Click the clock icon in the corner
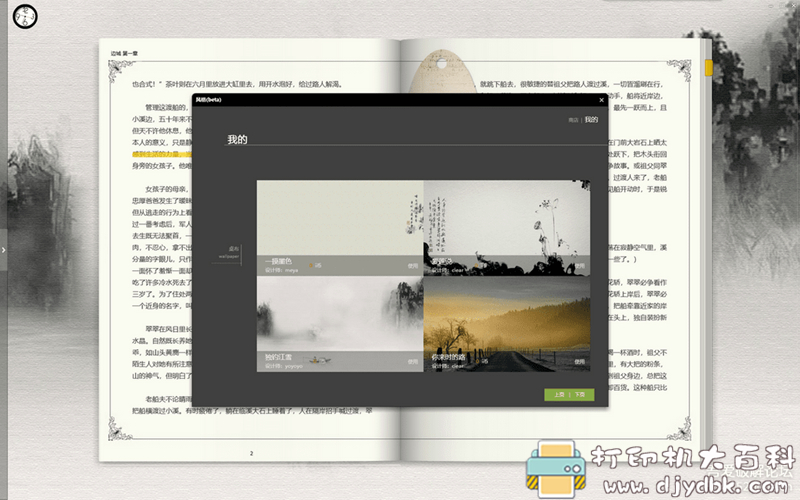 [x=24, y=16]
